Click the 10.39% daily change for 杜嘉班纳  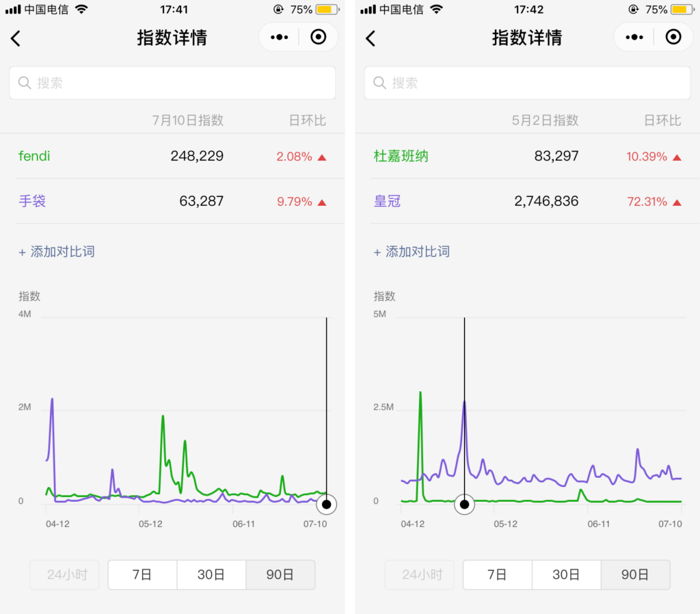[x=647, y=157]
